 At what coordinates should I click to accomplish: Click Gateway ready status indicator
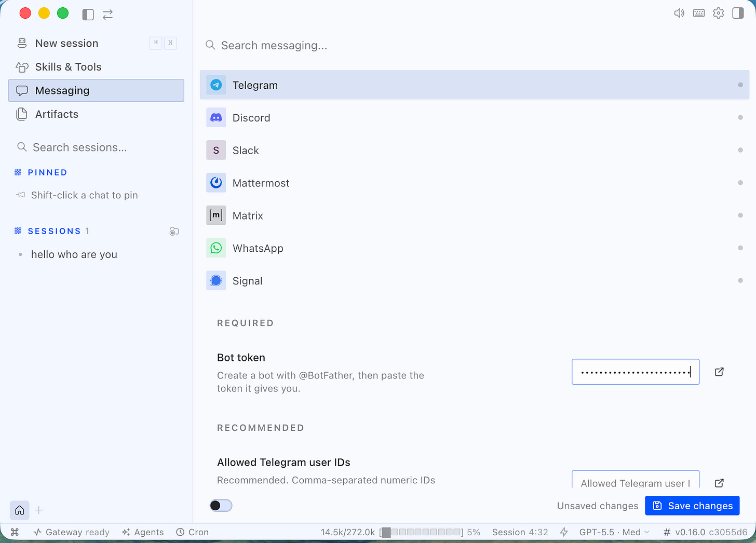tap(72, 532)
